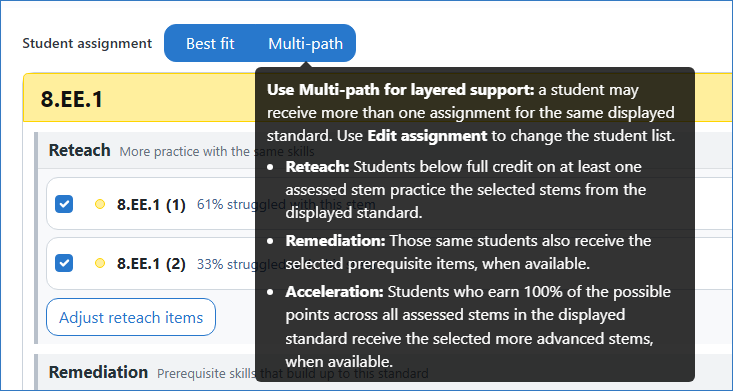
Task: Switch to Multi-path assignment mode
Action: (x=305, y=43)
